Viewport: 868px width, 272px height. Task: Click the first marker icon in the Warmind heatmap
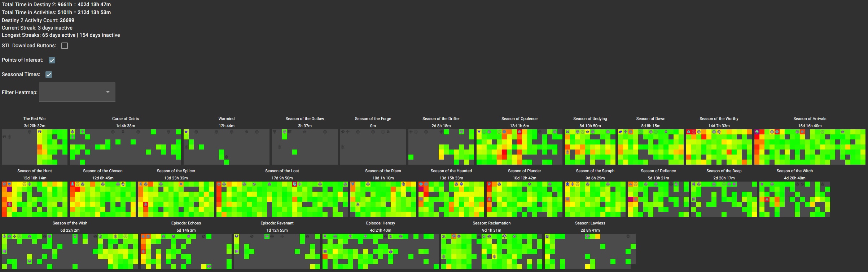point(186,132)
